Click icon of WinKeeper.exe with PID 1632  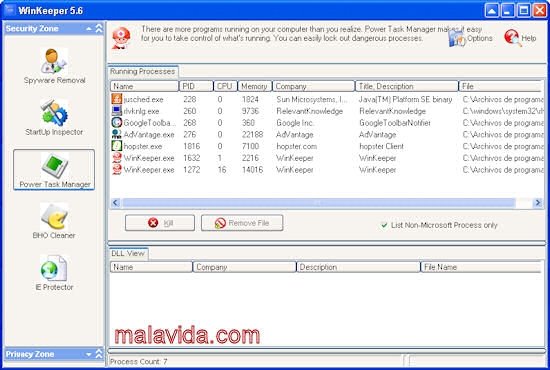point(116,157)
